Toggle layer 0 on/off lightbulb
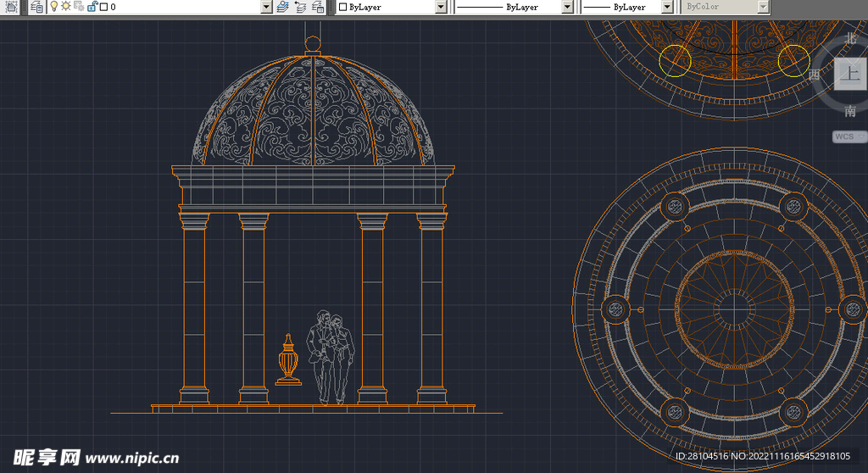868x473 pixels. [54, 7]
